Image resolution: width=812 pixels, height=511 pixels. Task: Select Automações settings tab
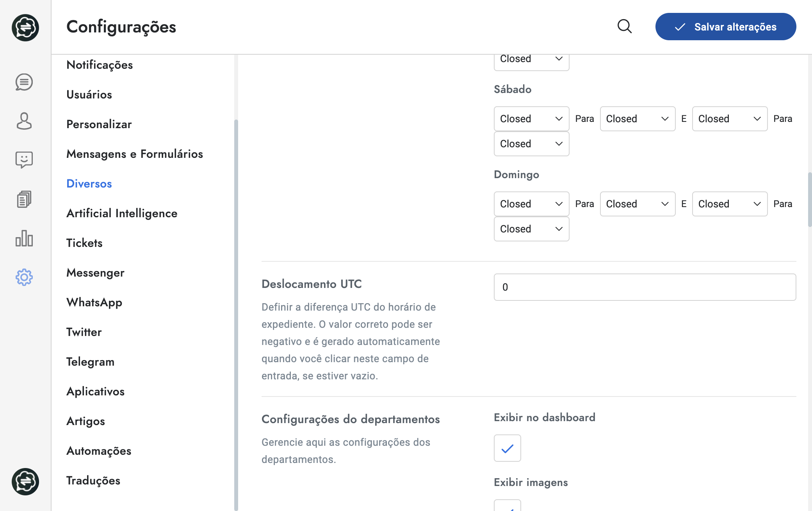pyautogui.click(x=99, y=451)
